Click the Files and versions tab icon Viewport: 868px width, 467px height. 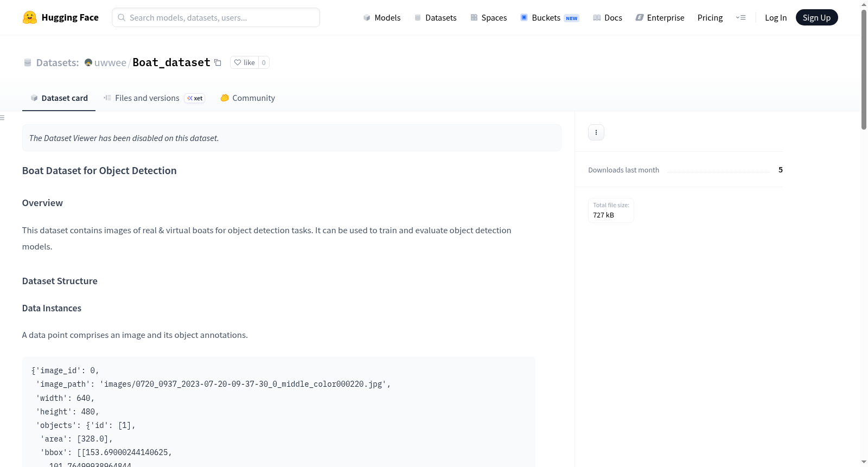(x=107, y=98)
